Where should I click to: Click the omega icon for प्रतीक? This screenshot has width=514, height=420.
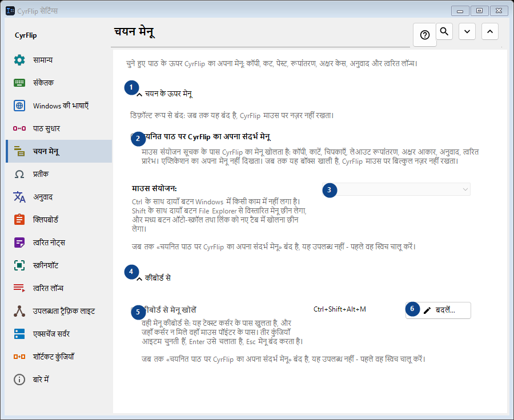(19, 174)
